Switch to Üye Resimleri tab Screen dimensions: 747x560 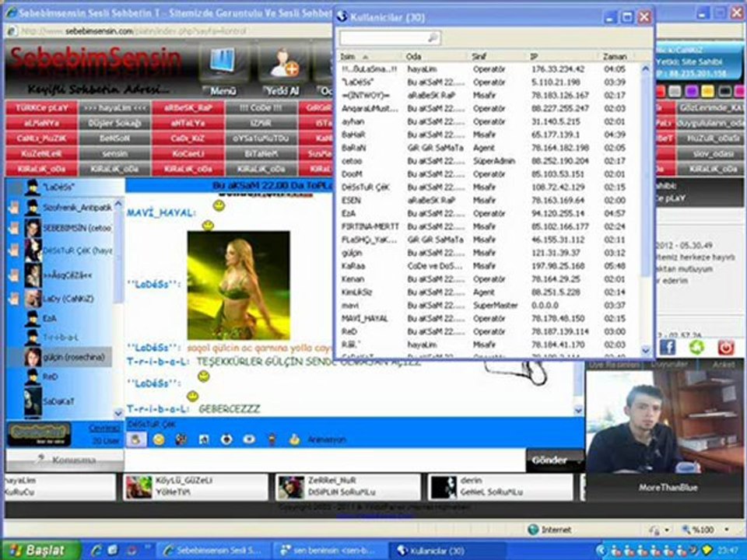615,365
